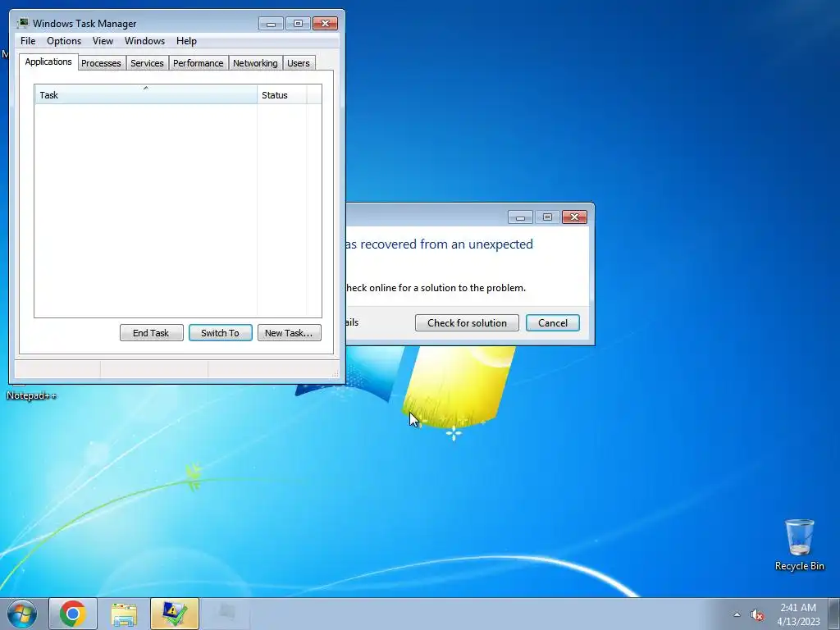Click the muted volume speaker icon

757,615
